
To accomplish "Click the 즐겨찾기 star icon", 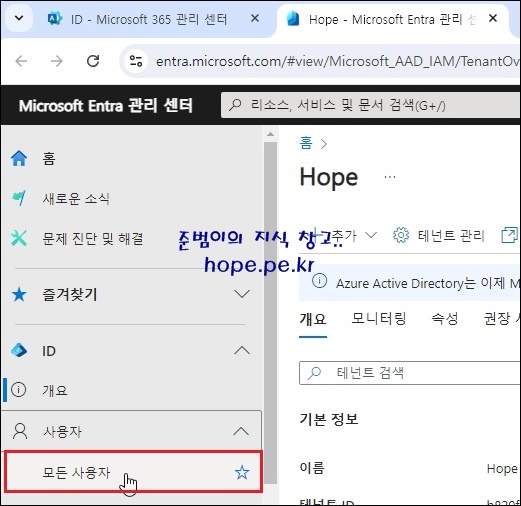I will tap(19, 295).
